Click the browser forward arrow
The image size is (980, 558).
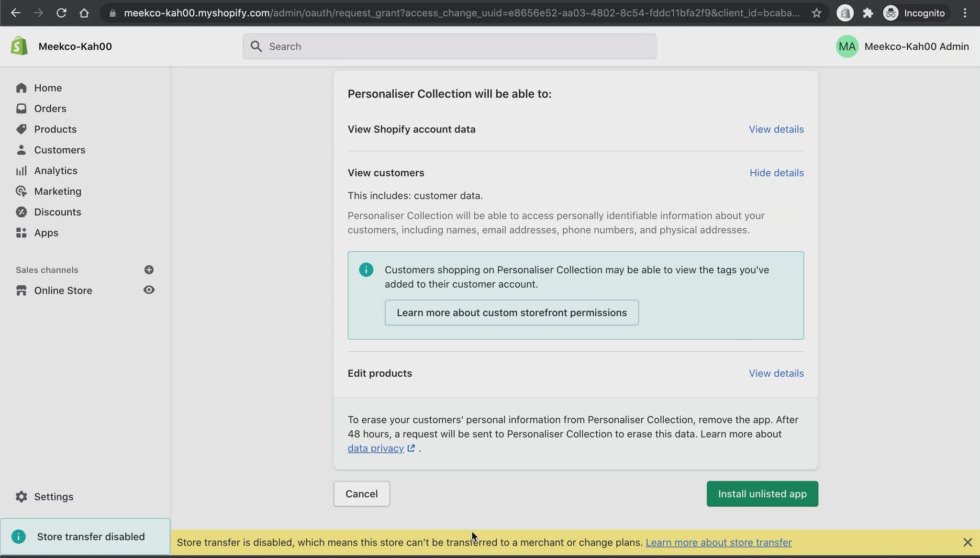(x=38, y=13)
